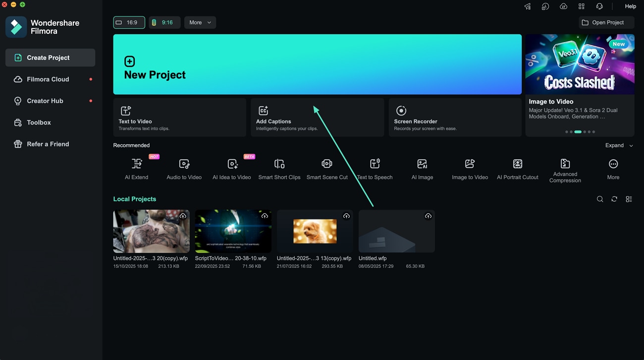The width and height of the screenshot is (644, 360).
Task: Contact support via the headset icon
Action: 599,6
